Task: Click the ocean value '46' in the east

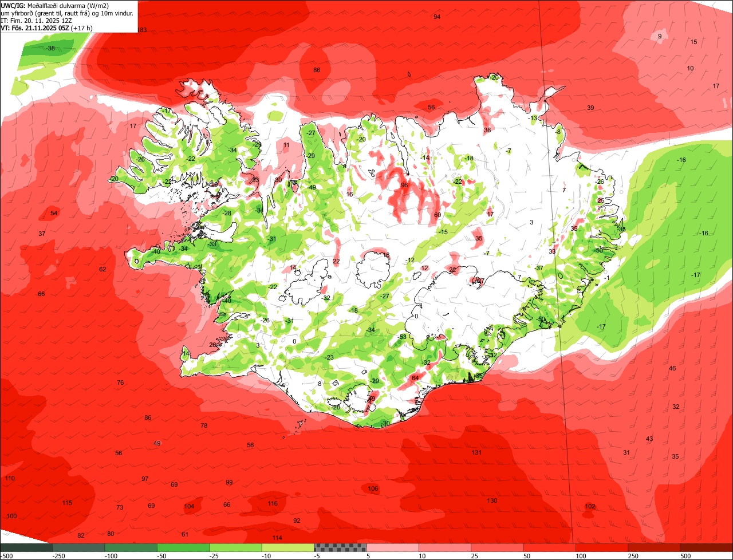Action: click(x=672, y=368)
